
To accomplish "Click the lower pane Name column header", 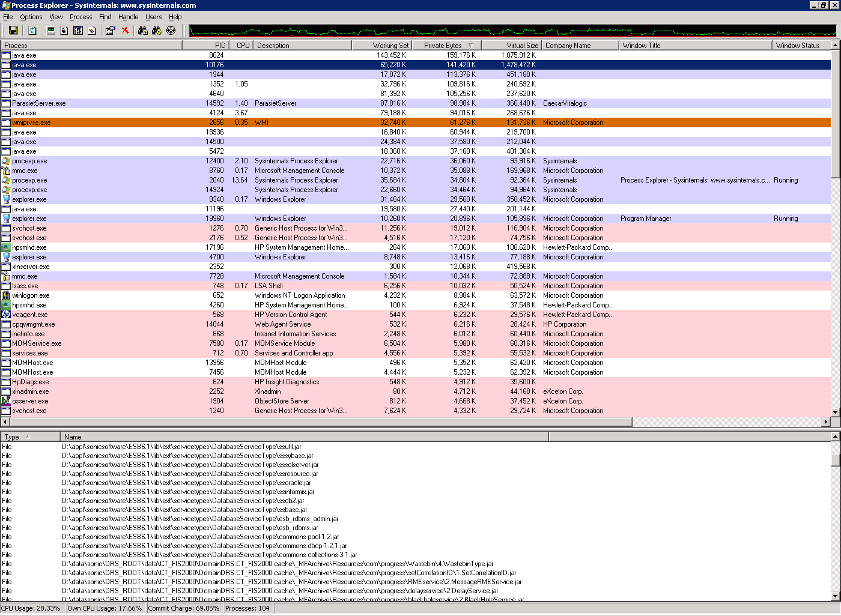I will (x=304, y=436).
